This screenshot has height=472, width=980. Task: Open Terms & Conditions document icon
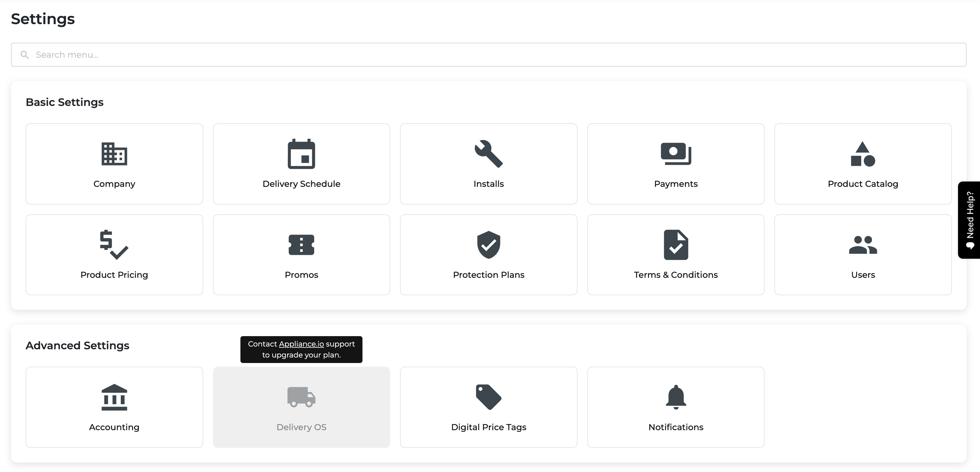(676, 245)
